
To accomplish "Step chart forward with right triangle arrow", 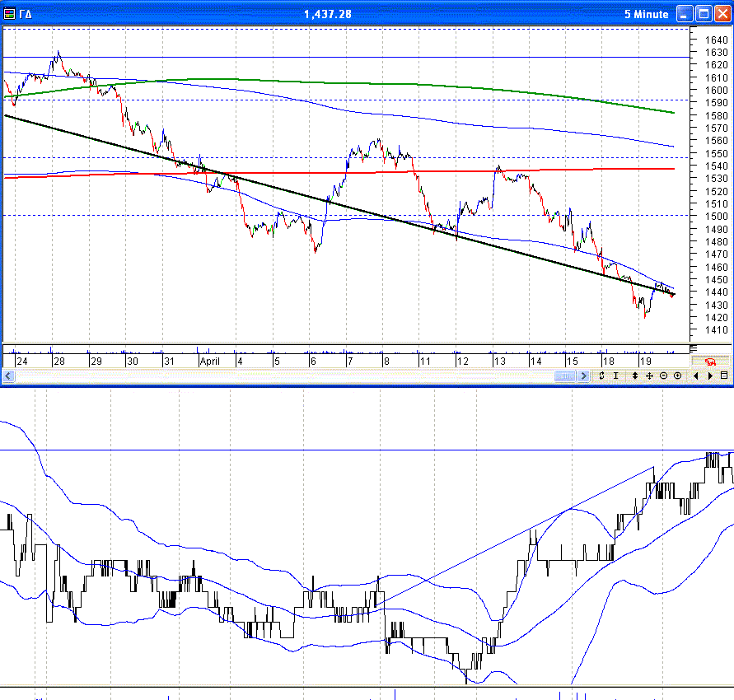I will coord(710,376).
